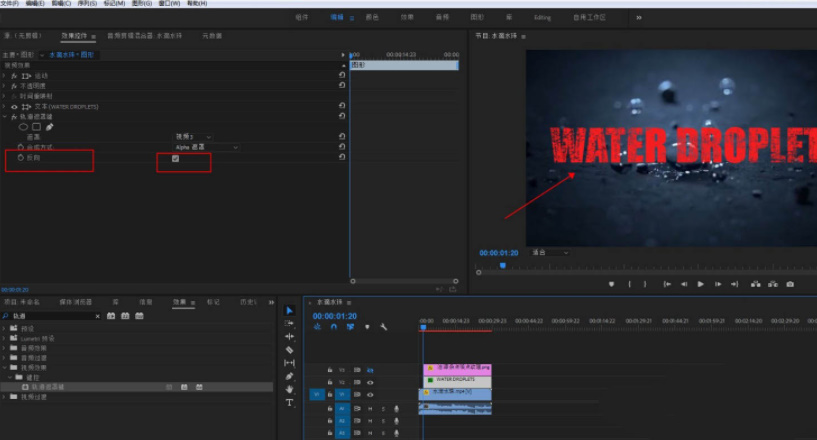Click the ellipse mask icon under Track Matte Key

point(23,127)
